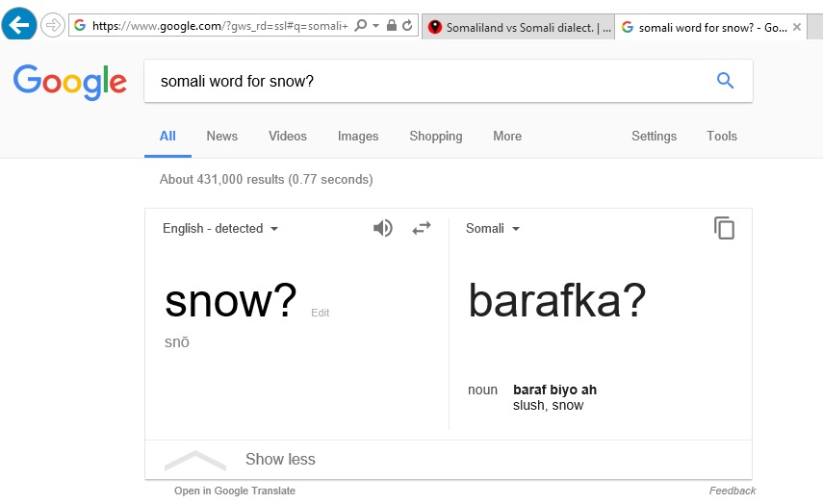Click the padlock security icon

392,25
